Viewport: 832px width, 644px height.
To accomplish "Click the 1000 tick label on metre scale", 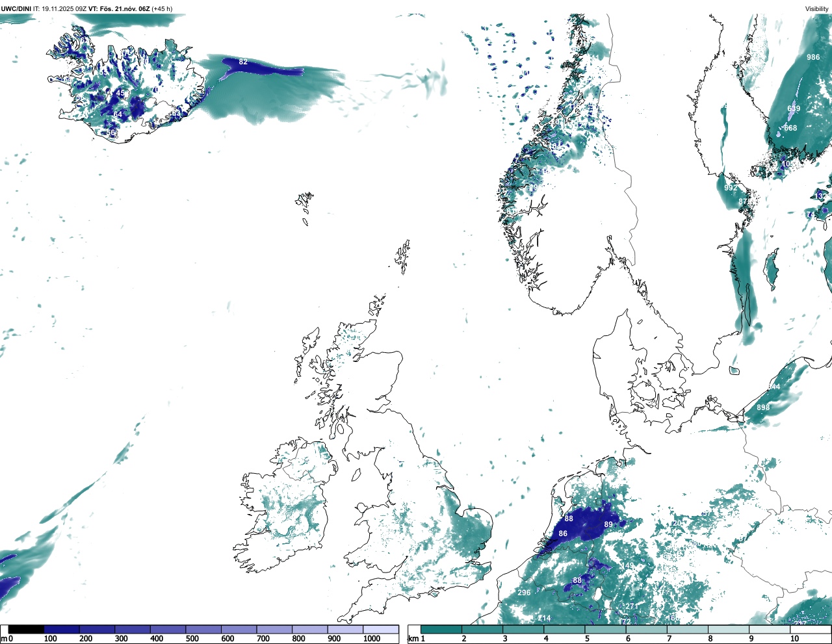I will (x=372, y=639).
